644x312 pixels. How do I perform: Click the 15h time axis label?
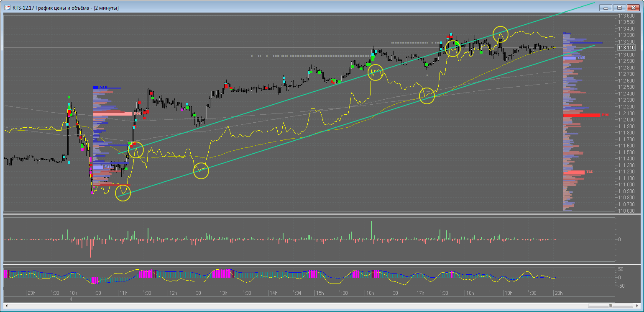320,293
